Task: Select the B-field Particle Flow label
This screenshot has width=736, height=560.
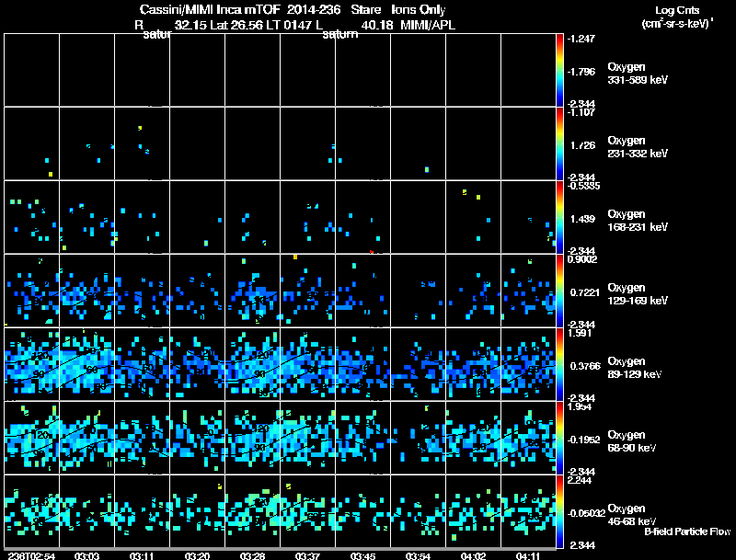Action: click(x=686, y=531)
